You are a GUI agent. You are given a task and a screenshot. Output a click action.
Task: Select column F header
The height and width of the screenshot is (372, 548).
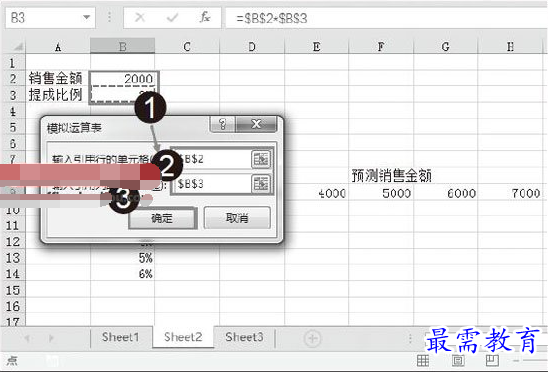click(x=381, y=46)
